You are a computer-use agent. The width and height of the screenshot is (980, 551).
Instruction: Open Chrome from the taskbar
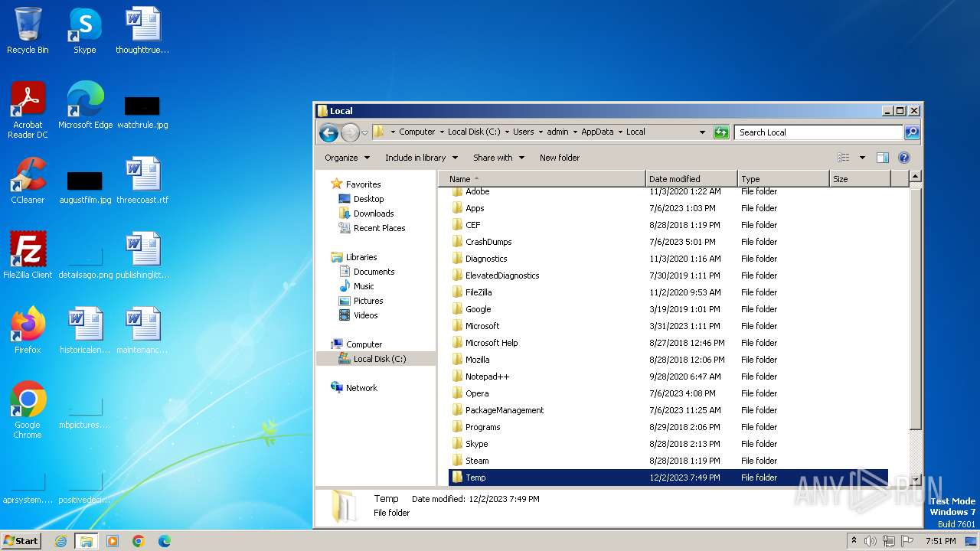[138, 541]
